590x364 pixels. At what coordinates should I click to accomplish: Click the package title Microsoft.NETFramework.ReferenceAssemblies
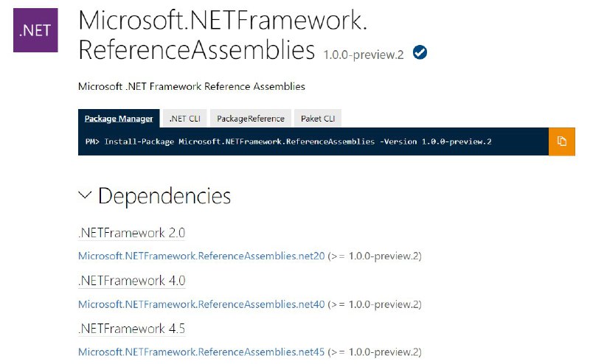[x=222, y=35]
